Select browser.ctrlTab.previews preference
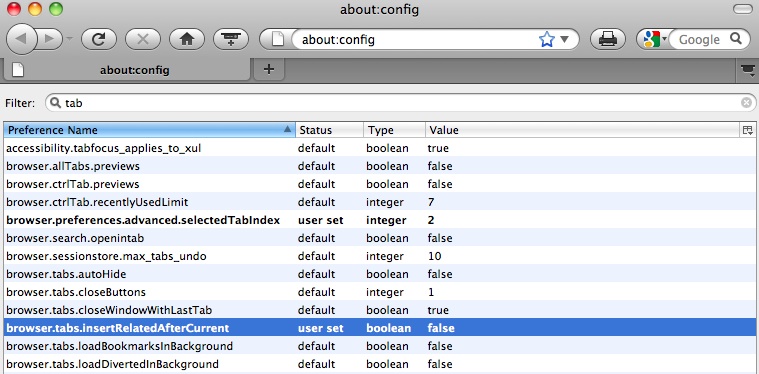 pyautogui.click(x=380, y=184)
